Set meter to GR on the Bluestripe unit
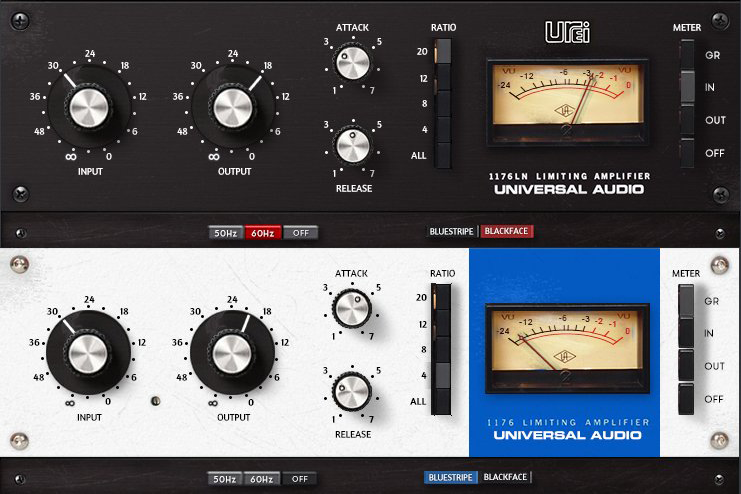The width and height of the screenshot is (741, 494). click(x=686, y=301)
